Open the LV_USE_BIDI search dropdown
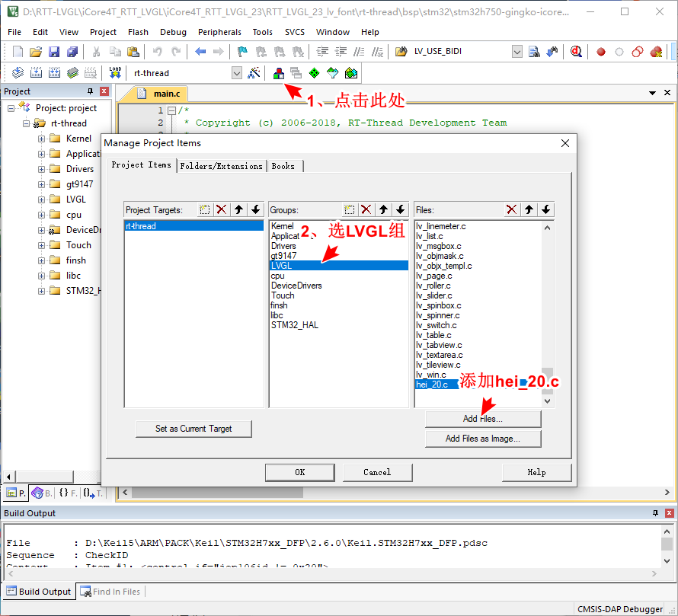The width and height of the screenshot is (678, 616). (x=516, y=52)
